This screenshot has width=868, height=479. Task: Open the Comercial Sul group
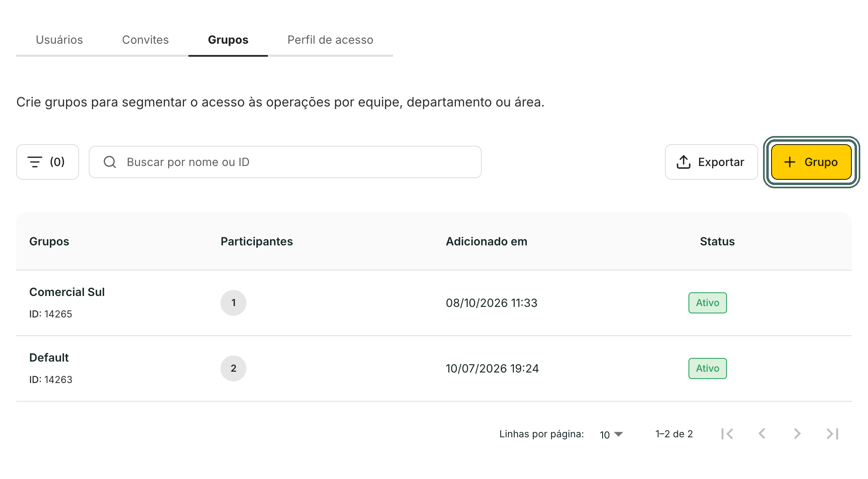coord(67,292)
